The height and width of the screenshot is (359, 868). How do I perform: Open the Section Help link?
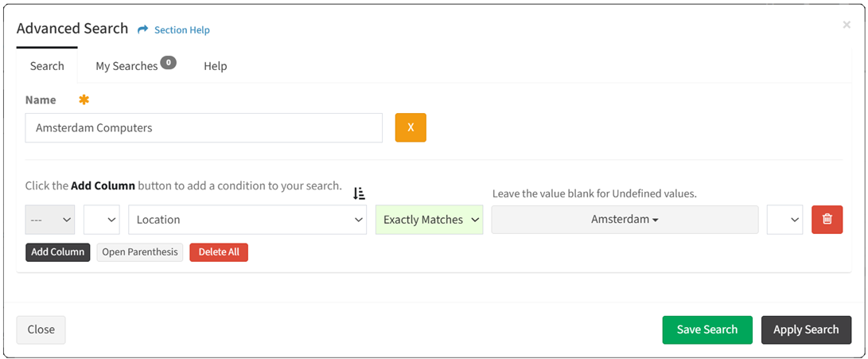coord(181,30)
